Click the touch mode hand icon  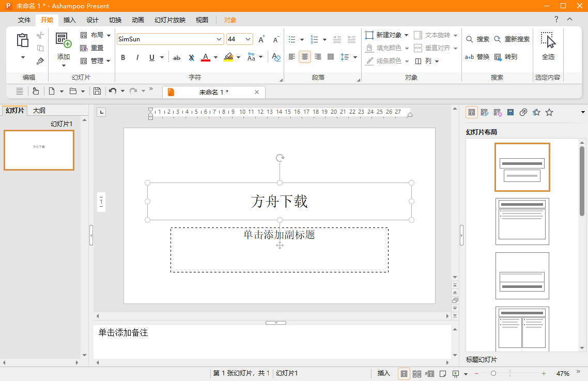pos(36,91)
